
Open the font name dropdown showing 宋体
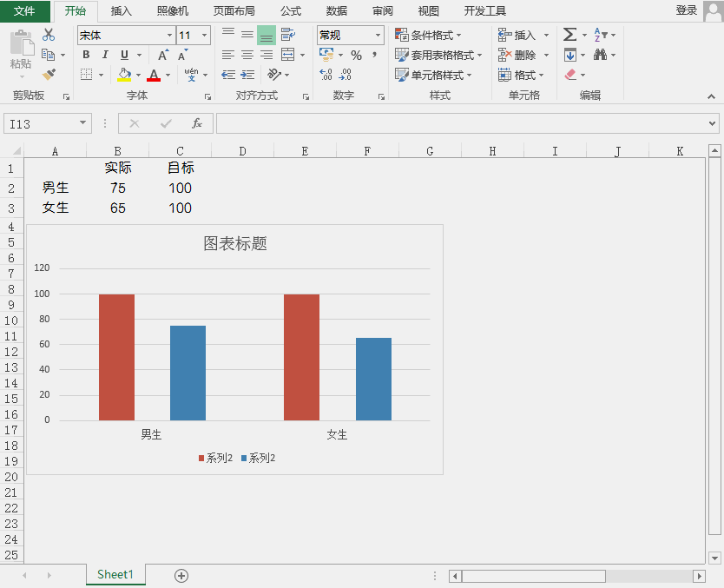coord(169,35)
